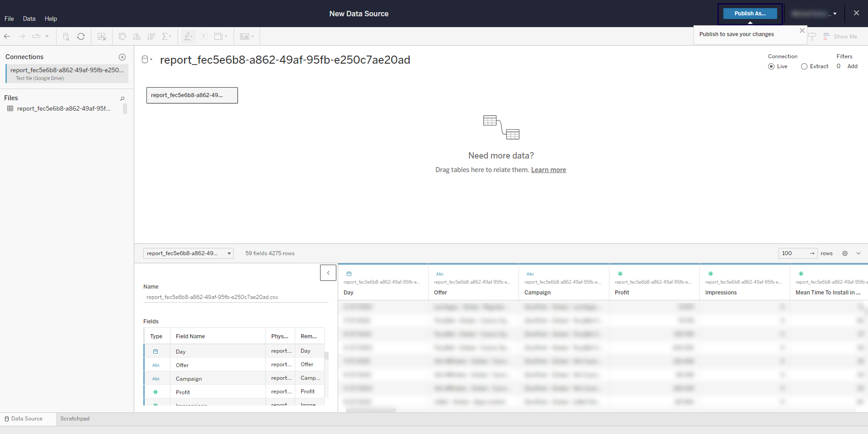Image resolution: width=868 pixels, height=434 pixels.
Task: Search files with the magnifier icon
Action: pyautogui.click(x=122, y=98)
